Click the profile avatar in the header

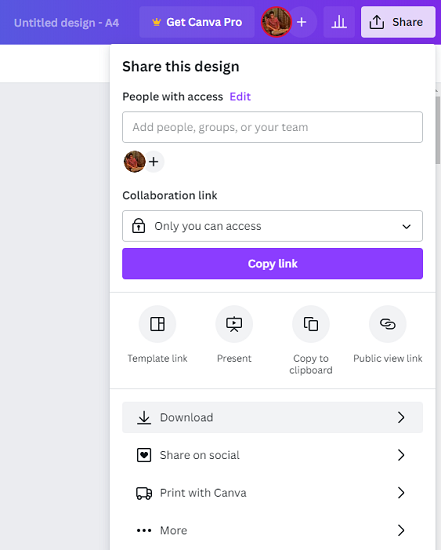(x=276, y=22)
